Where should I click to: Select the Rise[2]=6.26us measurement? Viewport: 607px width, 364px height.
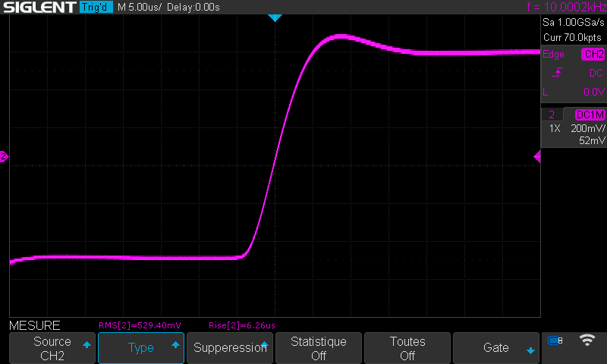pos(242,325)
